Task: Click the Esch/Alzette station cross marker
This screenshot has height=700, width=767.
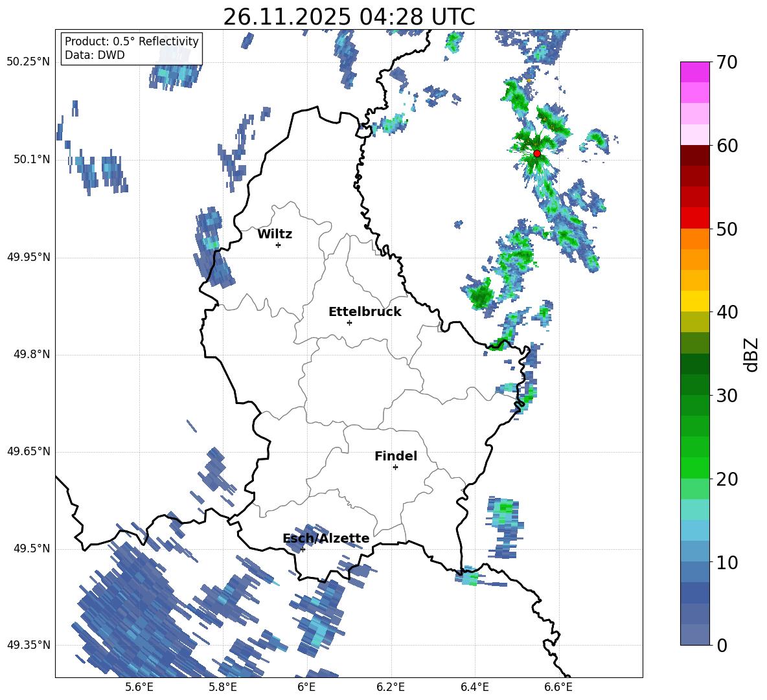Action: (303, 549)
